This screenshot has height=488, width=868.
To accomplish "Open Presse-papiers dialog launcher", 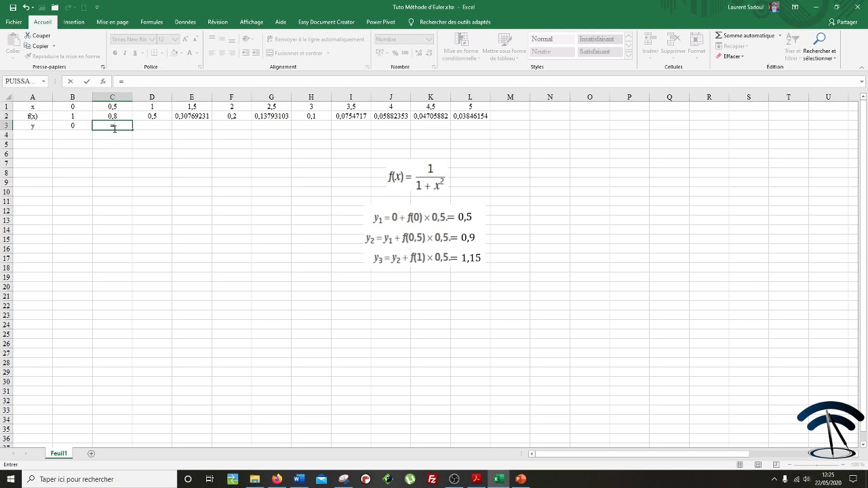I will tap(103, 67).
